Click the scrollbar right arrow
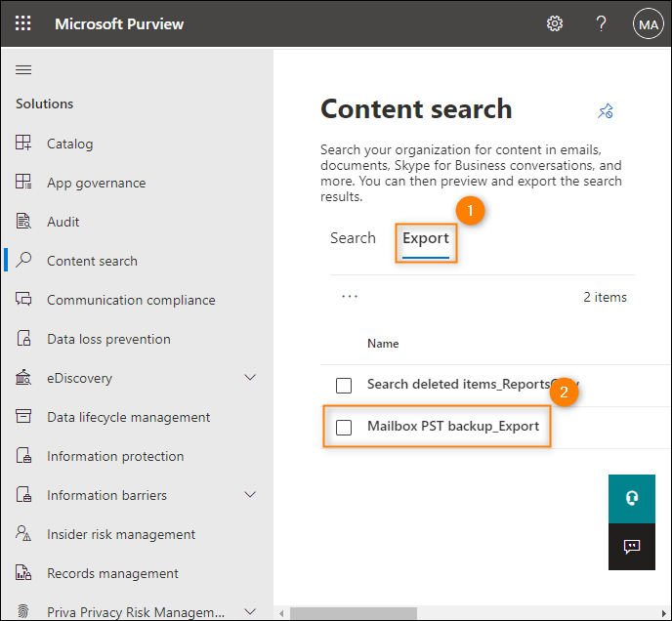Viewport: 672px width, 621px height. tap(663, 613)
